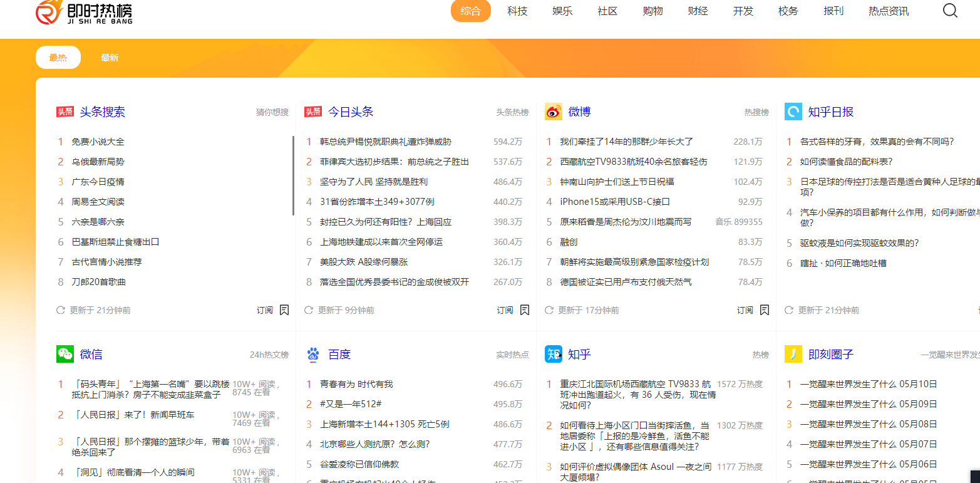Open the 财经 tab
980x483 pixels.
[x=698, y=11]
